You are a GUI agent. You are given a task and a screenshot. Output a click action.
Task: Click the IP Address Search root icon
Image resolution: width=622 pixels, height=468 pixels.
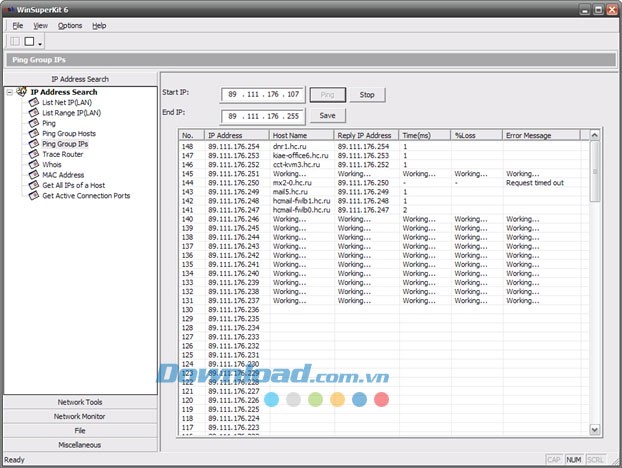[22, 92]
